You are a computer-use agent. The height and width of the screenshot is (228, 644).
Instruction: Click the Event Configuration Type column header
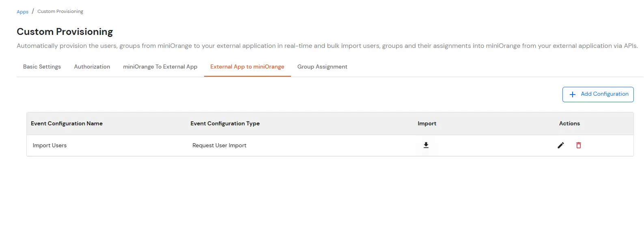coord(225,123)
